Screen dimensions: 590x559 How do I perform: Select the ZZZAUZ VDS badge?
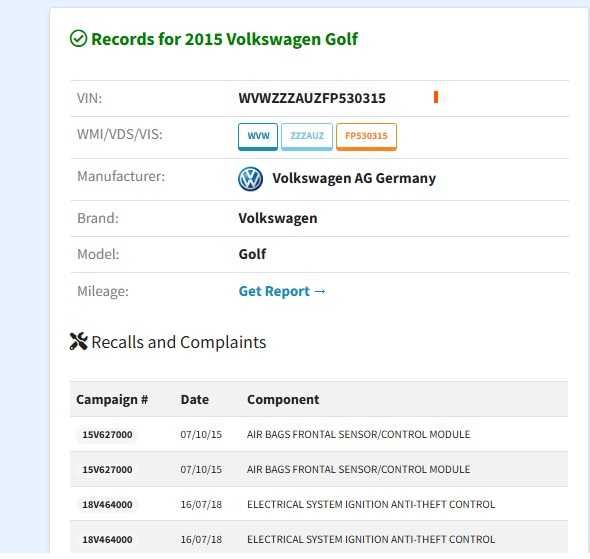point(307,137)
